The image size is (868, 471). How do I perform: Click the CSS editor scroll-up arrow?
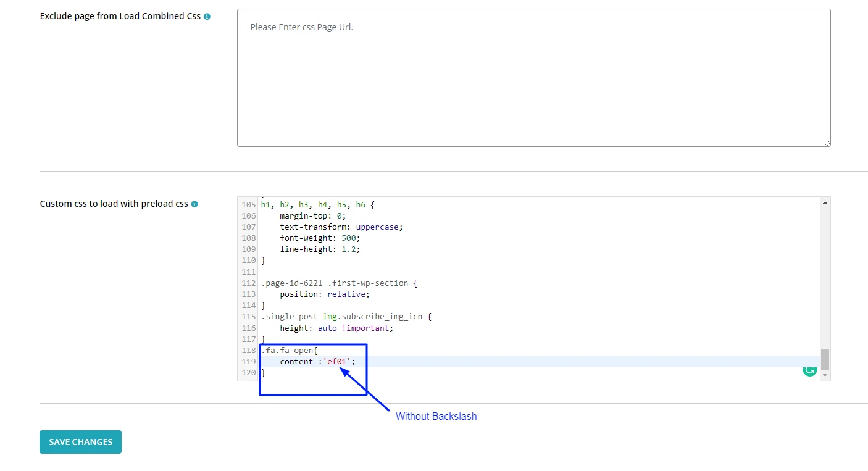825,202
